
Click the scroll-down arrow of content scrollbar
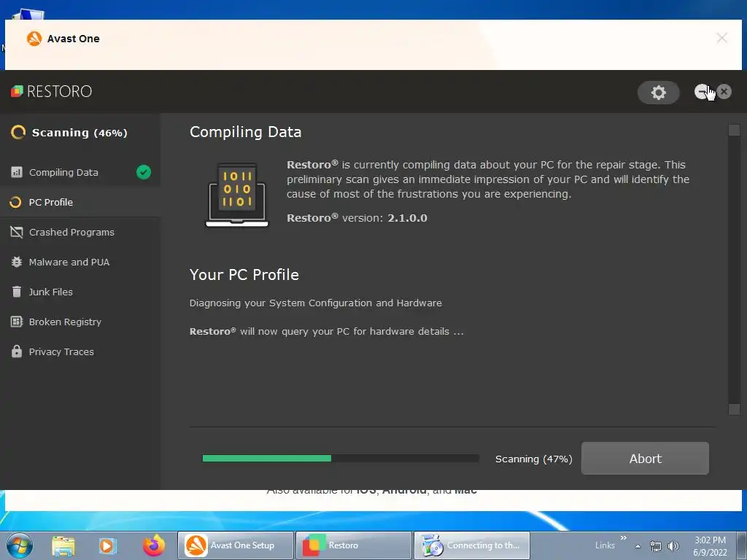(734, 409)
